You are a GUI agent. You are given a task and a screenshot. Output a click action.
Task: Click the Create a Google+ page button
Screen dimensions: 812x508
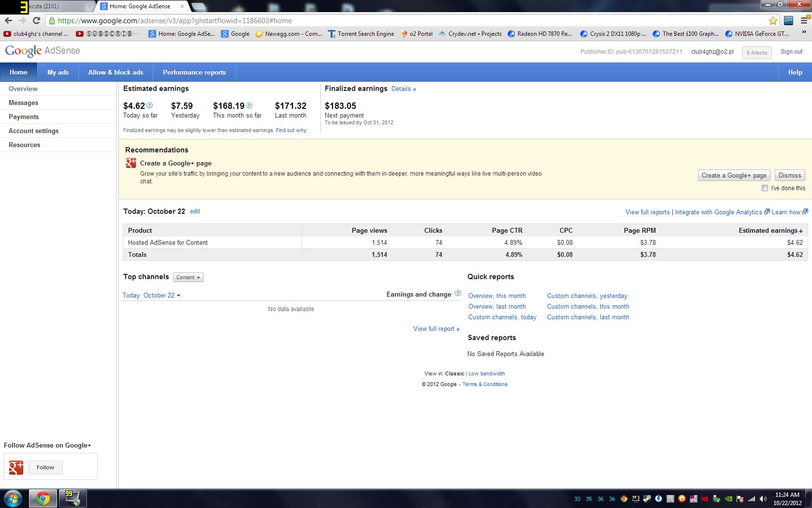pyautogui.click(x=734, y=175)
